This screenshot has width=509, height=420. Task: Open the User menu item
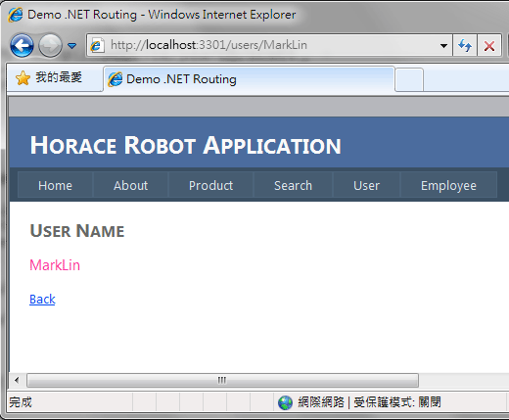pos(366,185)
